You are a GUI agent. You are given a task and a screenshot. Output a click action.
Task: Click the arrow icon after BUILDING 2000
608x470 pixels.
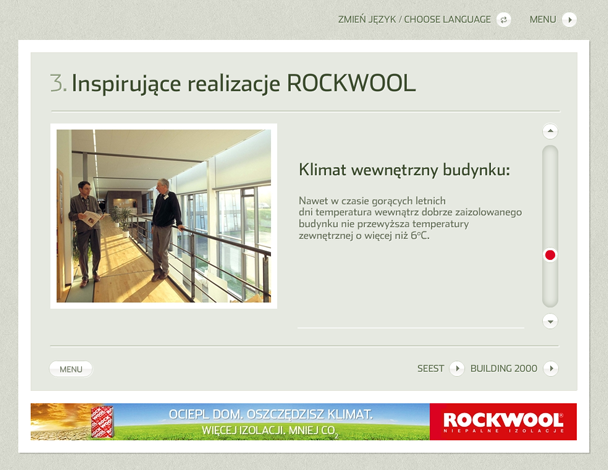coord(550,368)
